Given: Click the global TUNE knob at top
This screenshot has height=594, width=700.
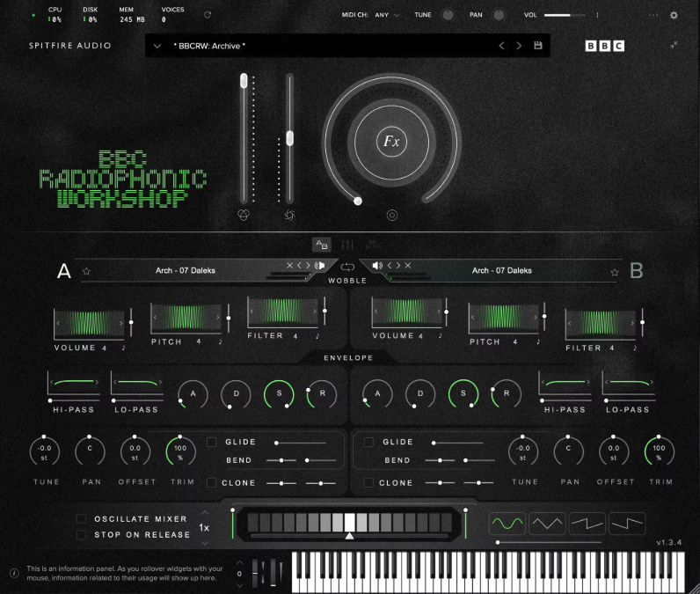Looking at the screenshot, I should click(x=448, y=15).
